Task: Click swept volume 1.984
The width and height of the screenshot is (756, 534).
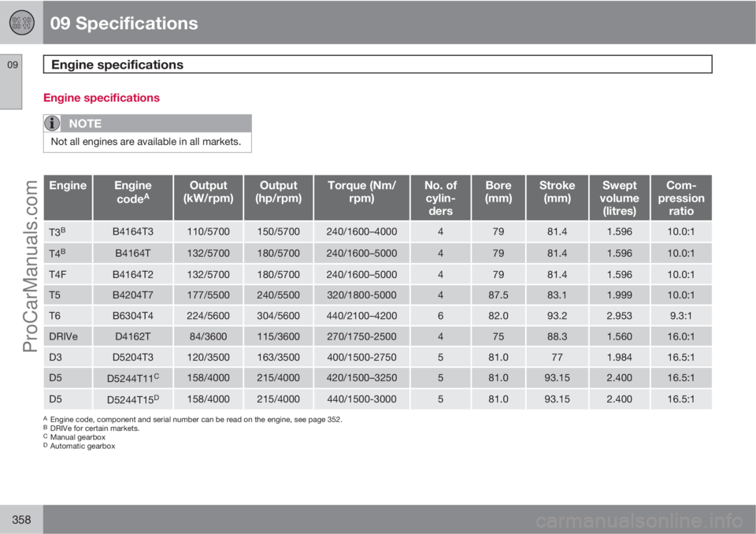Action: (620, 358)
